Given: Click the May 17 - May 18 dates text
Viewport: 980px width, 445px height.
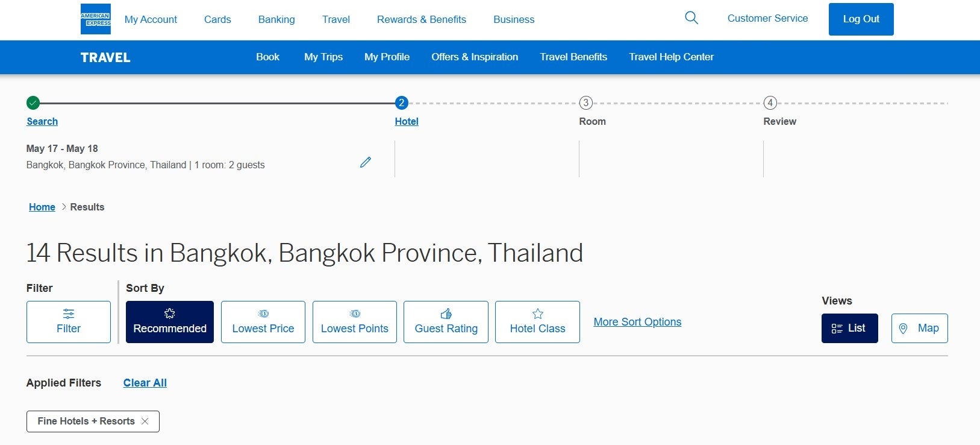Looking at the screenshot, I should pyautogui.click(x=62, y=148).
